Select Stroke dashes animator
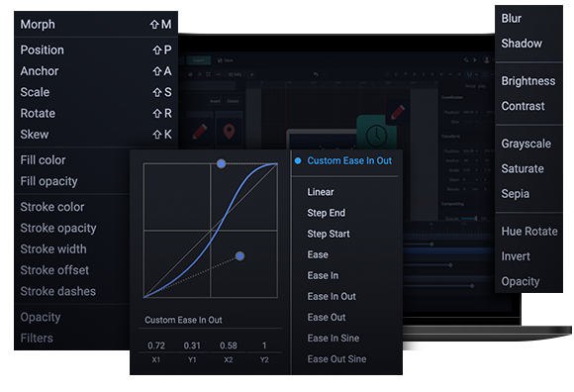Image resolution: width=574 pixels, height=392 pixels. (x=57, y=291)
